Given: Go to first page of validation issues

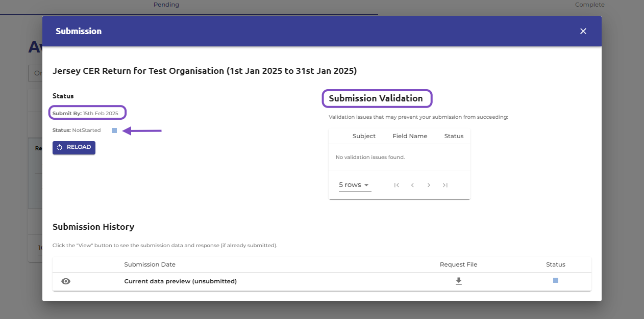Looking at the screenshot, I should tap(397, 185).
